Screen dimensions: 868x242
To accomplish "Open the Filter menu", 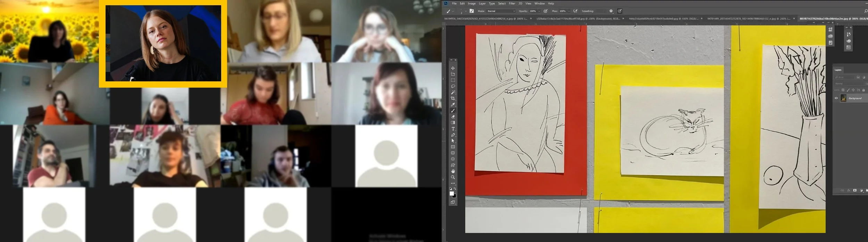I will (512, 3).
